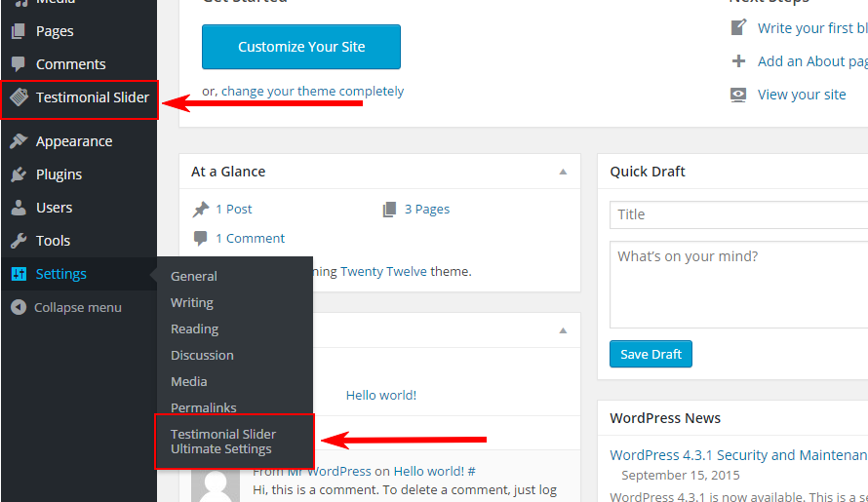This screenshot has height=502, width=868.
Task: Follow the change your theme completely link
Action: tap(312, 91)
